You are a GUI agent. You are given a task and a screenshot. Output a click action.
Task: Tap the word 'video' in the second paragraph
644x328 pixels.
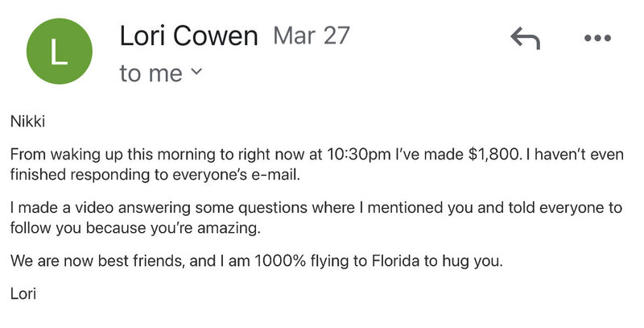click(94, 208)
